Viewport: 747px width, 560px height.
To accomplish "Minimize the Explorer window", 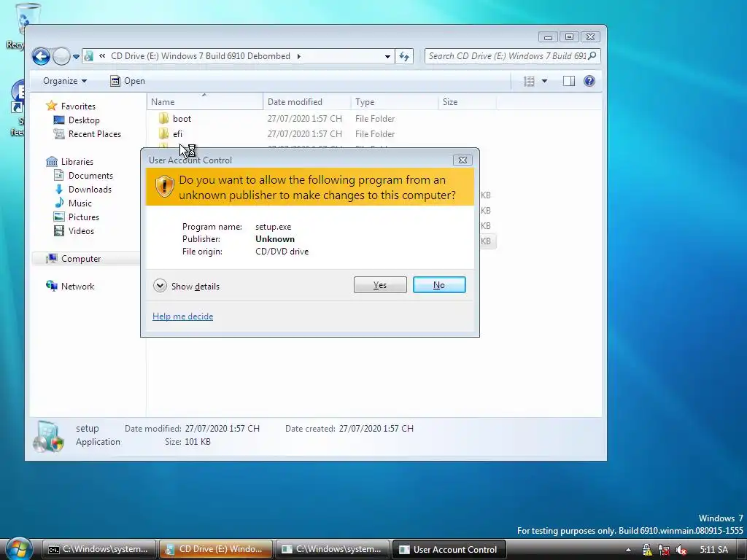I will coord(549,36).
